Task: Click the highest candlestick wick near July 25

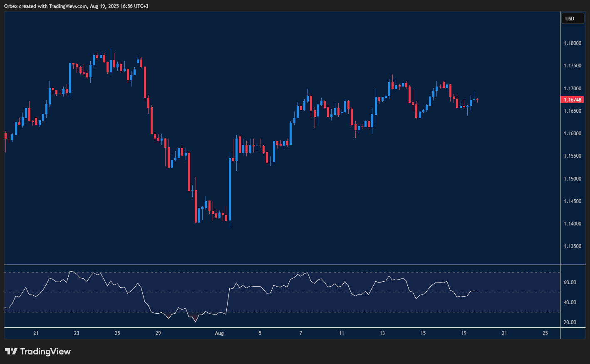Action: [111, 52]
